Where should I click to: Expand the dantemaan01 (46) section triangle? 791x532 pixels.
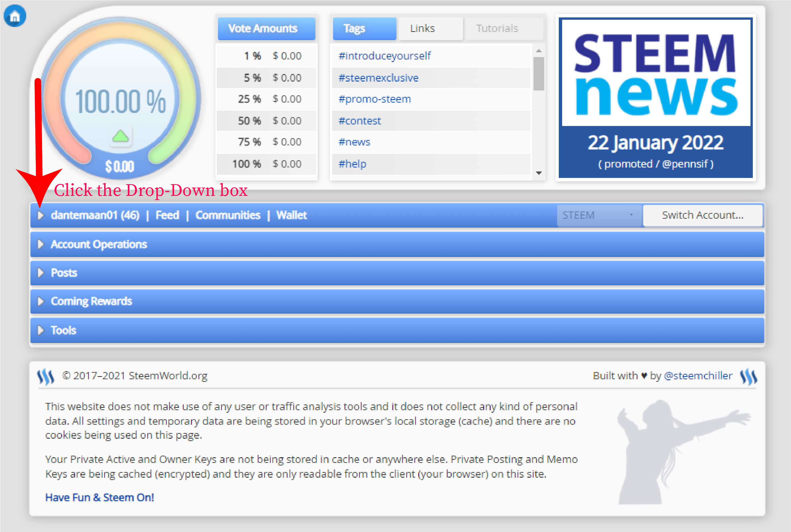(x=40, y=215)
